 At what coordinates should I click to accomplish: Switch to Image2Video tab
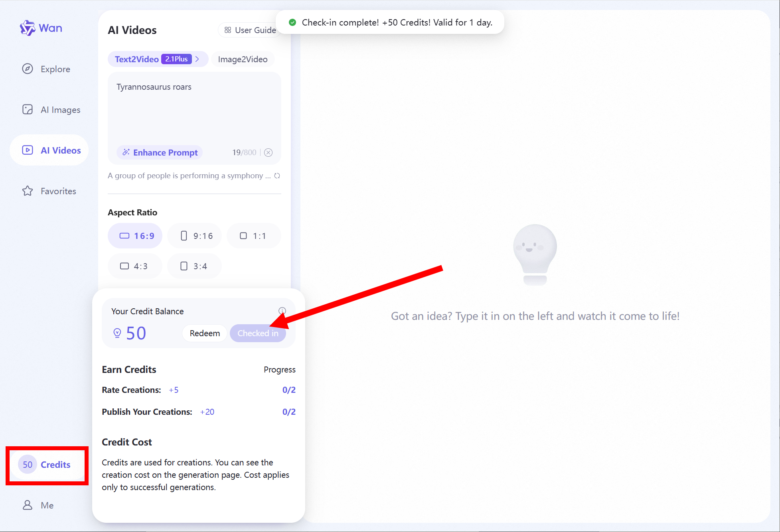tap(243, 59)
